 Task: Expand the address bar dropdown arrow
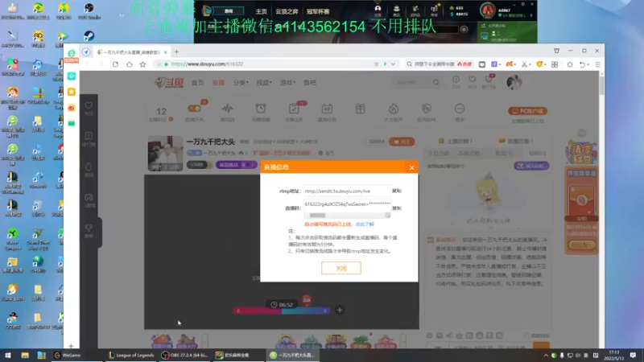tap(393, 64)
